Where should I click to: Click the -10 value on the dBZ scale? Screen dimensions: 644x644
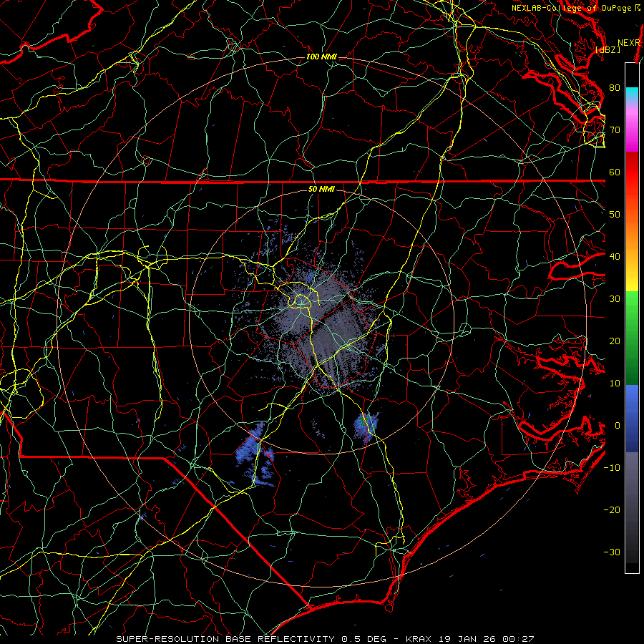(x=612, y=467)
